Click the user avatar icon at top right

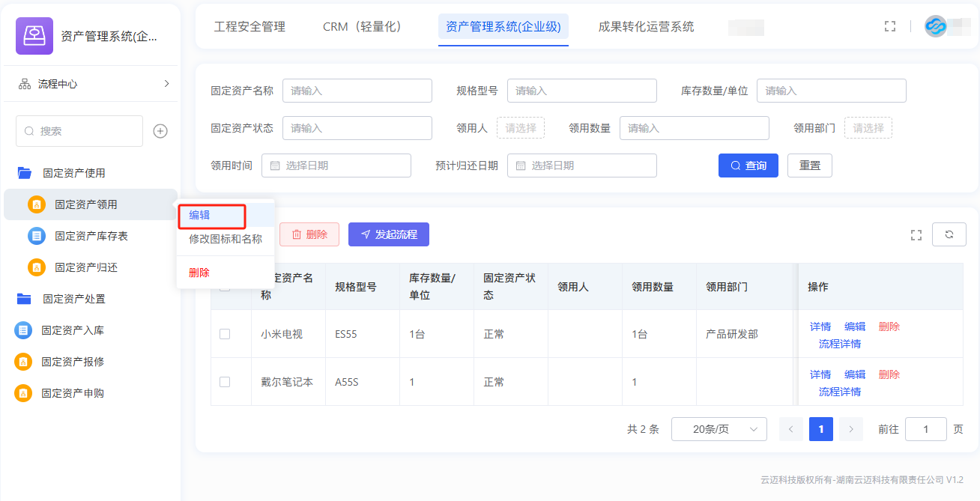[x=935, y=26]
